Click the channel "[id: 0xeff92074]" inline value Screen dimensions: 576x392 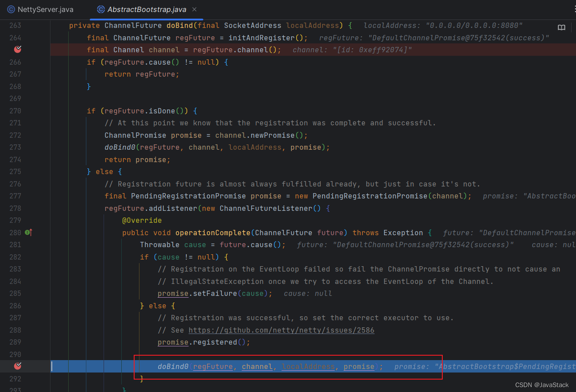(352, 50)
